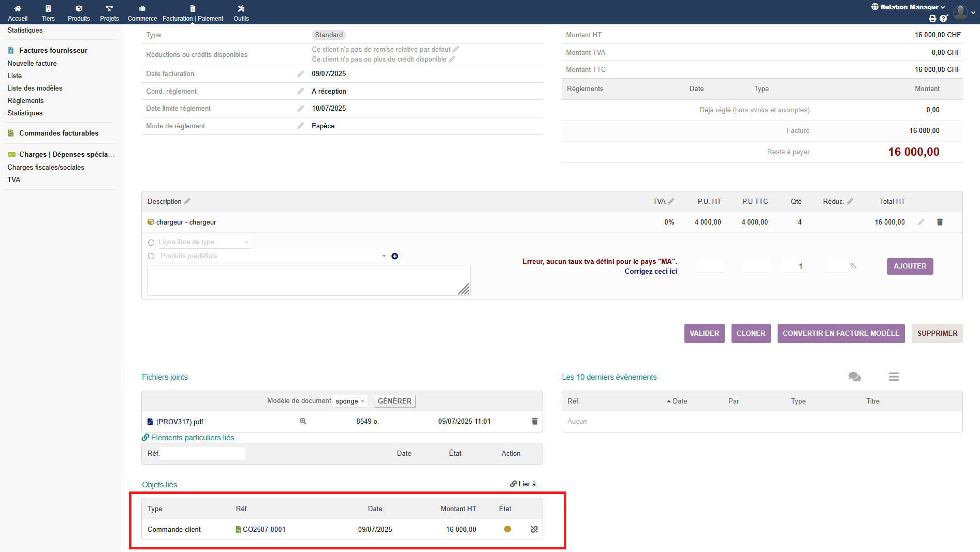980x552 pixels.
Task: Delete the chargeur invoice line
Action: pos(940,222)
